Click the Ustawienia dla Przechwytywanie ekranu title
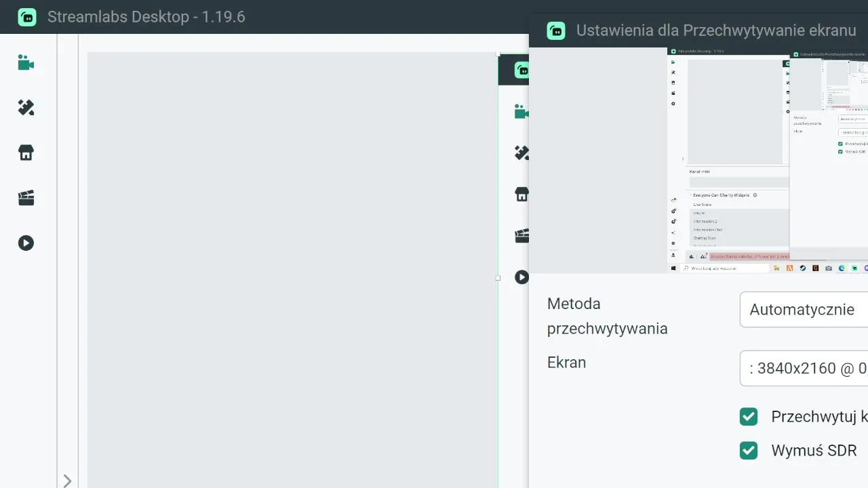 (x=716, y=30)
